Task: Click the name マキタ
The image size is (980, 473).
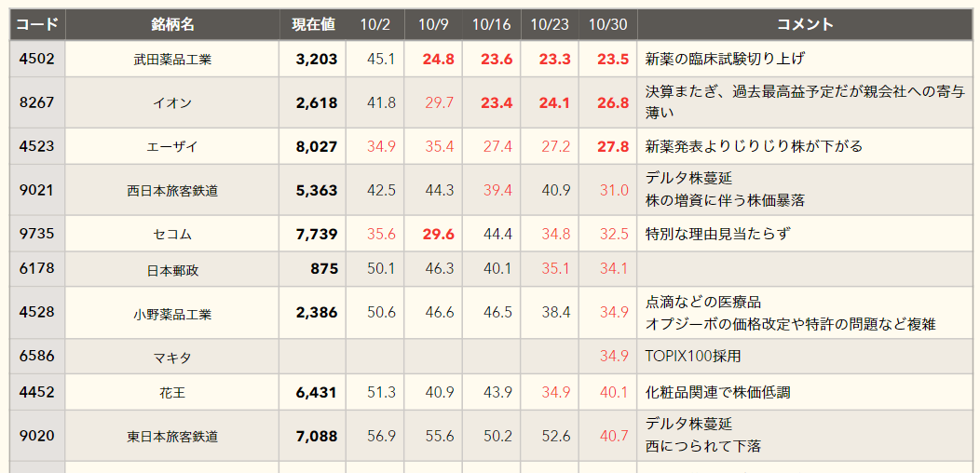Action: (172, 358)
